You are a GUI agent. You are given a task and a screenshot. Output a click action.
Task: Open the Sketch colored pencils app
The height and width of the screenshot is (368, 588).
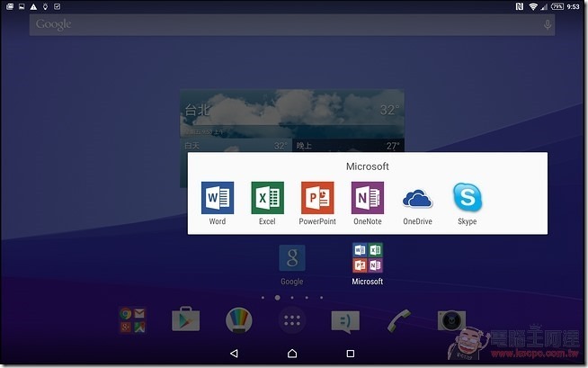coord(239,320)
